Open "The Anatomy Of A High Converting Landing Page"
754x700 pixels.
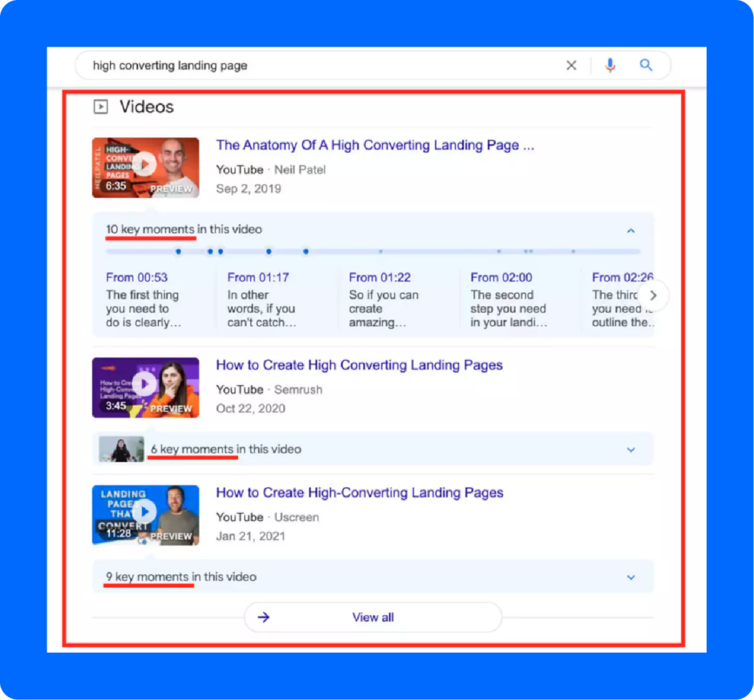pyautogui.click(x=377, y=145)
